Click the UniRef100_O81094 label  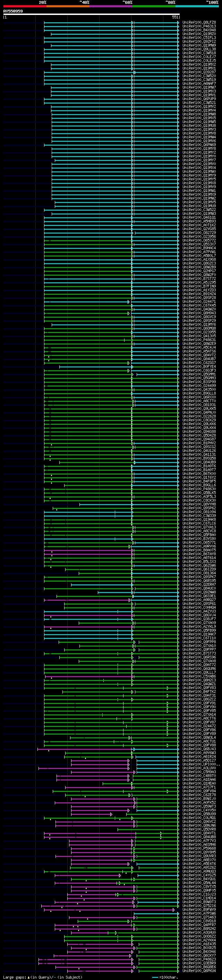(199, 512)
